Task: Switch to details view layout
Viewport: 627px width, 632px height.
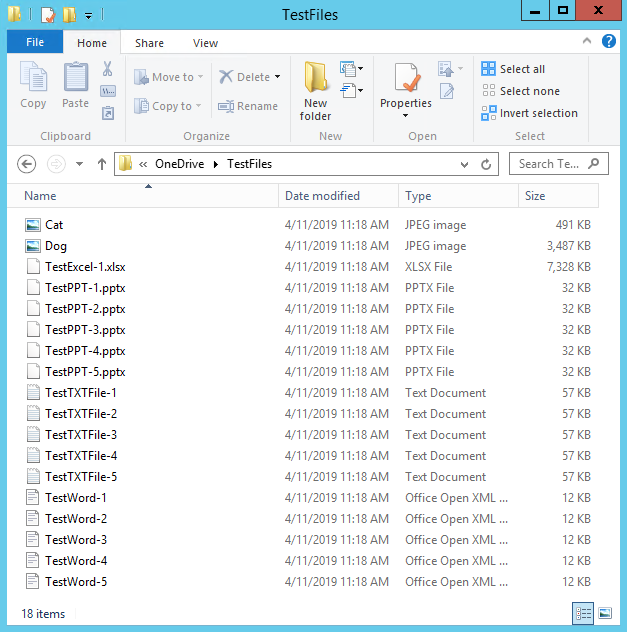Action: [583, 613]
